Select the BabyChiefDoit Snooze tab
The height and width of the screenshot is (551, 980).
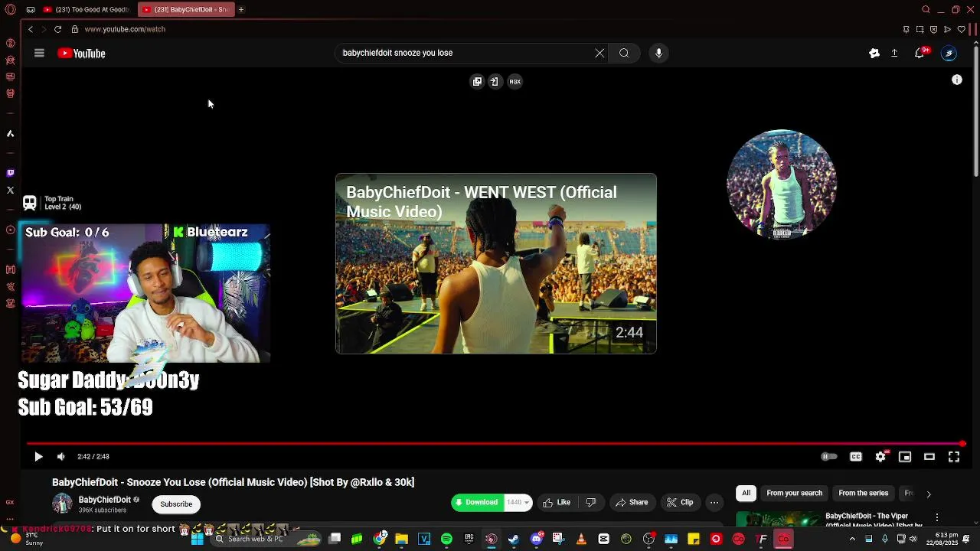[x=186, y=9]
